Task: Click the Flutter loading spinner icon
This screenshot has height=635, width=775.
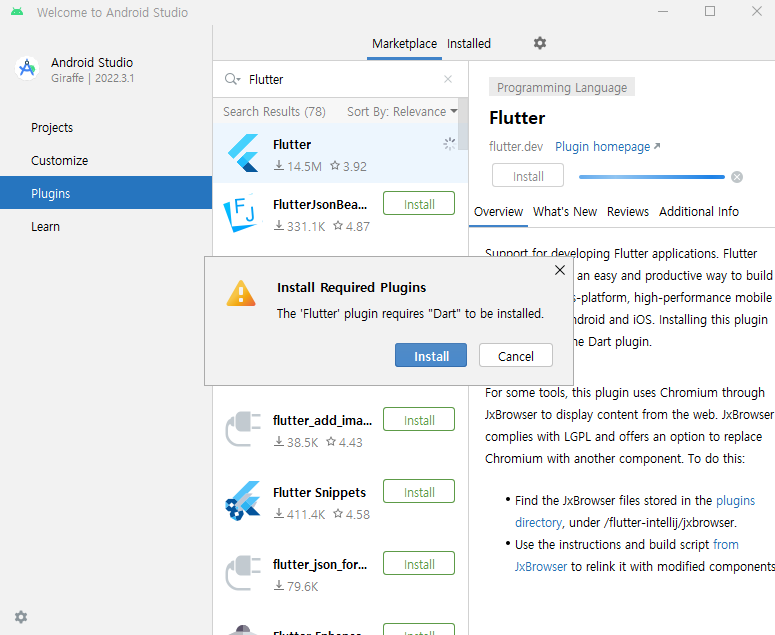Action: [x=449, y=144]
